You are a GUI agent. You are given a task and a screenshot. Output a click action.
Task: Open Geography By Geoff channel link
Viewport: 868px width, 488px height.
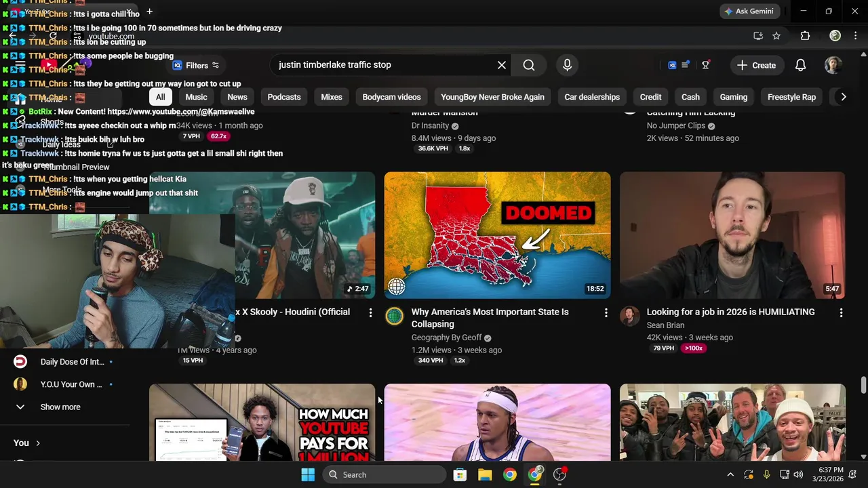[446, 338]
